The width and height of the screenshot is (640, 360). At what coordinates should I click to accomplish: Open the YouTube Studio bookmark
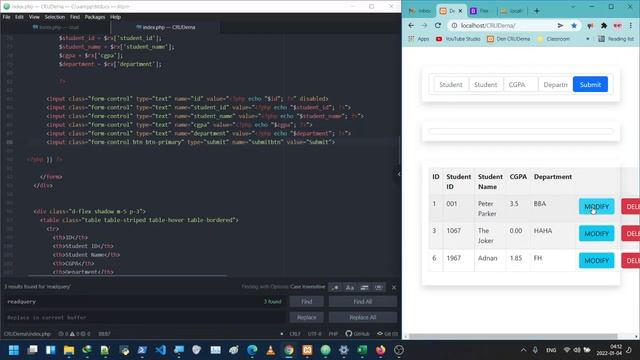(458, 39)
